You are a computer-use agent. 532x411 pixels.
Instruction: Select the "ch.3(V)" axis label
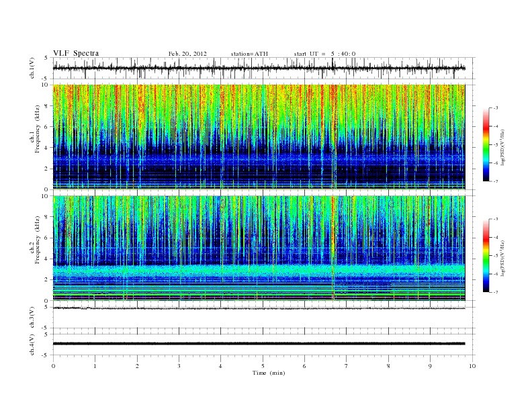coord(32,318)
